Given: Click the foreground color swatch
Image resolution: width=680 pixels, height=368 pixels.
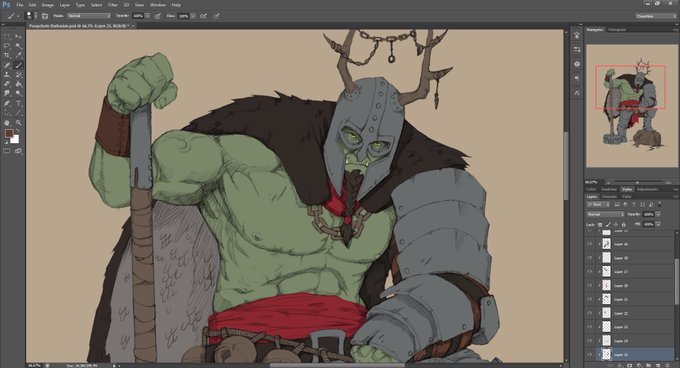Looking at the screenshot, I should tap(9, 133).
